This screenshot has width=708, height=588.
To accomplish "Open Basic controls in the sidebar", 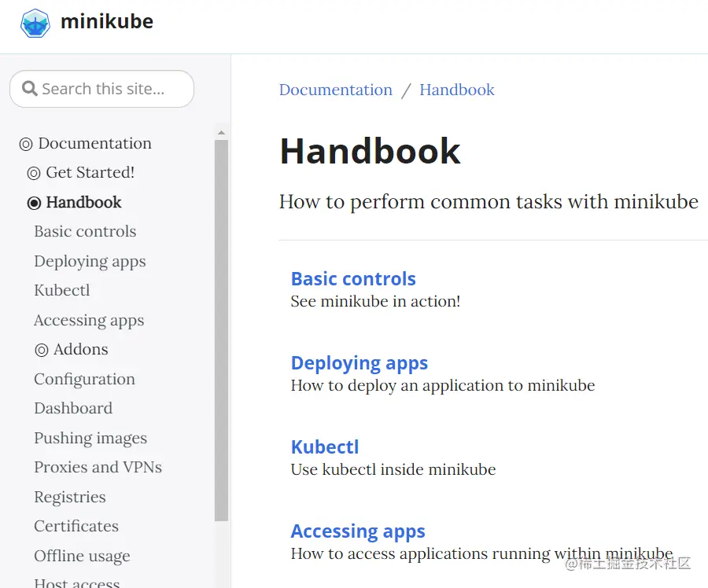I will pyautogui.click(x=85, y=231).
